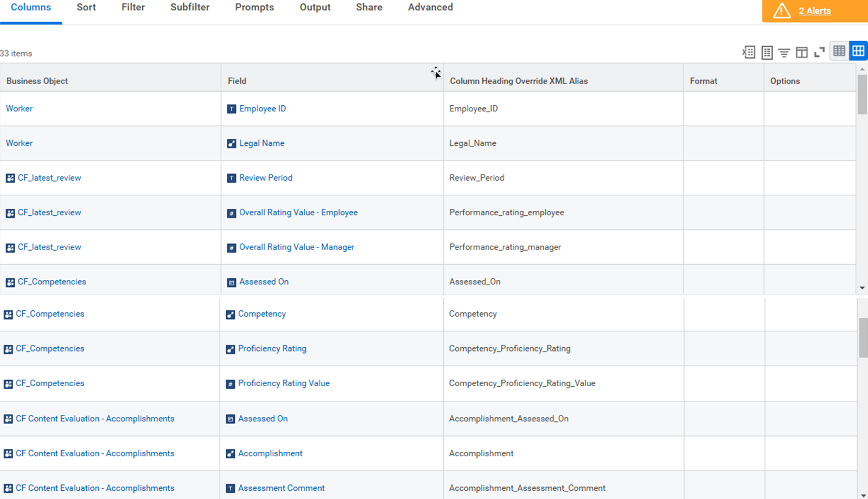868x499 pixels.
Task: Click the field icon beside Legal Name
Action: 232,144
